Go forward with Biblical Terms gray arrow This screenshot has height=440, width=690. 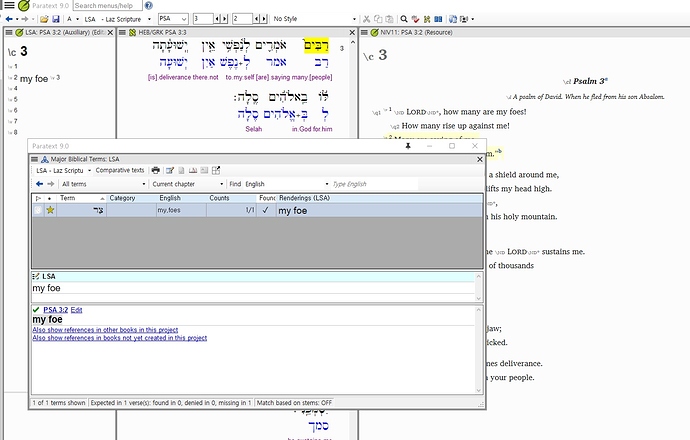point(51,184)
